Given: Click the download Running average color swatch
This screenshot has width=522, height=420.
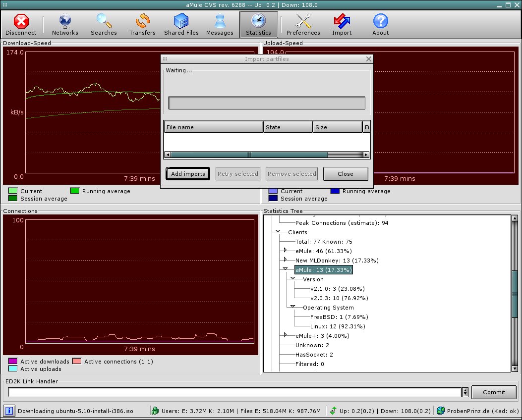Looking at the screenshot, I should tap(74, 191).
